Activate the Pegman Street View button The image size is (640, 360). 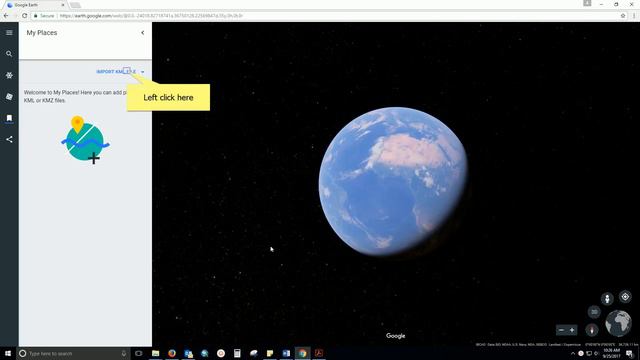tap(607, 298)
